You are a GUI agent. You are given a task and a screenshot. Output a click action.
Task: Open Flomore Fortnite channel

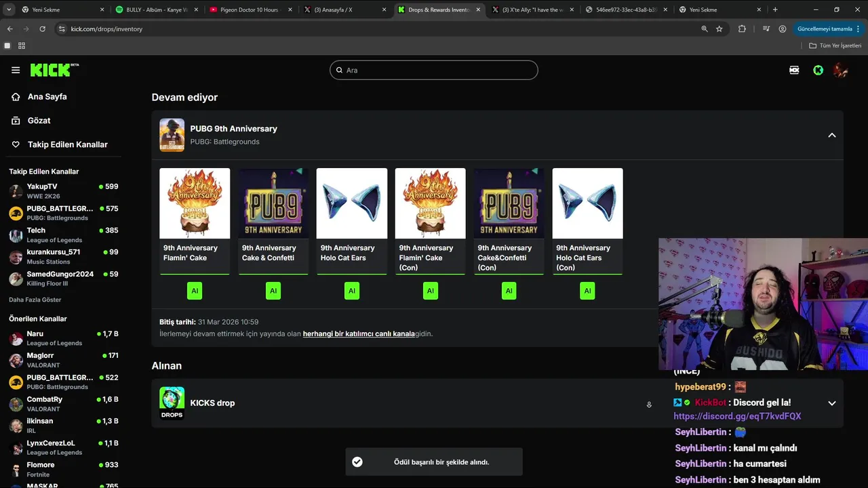pyautogui.click(x=63, y=469)
